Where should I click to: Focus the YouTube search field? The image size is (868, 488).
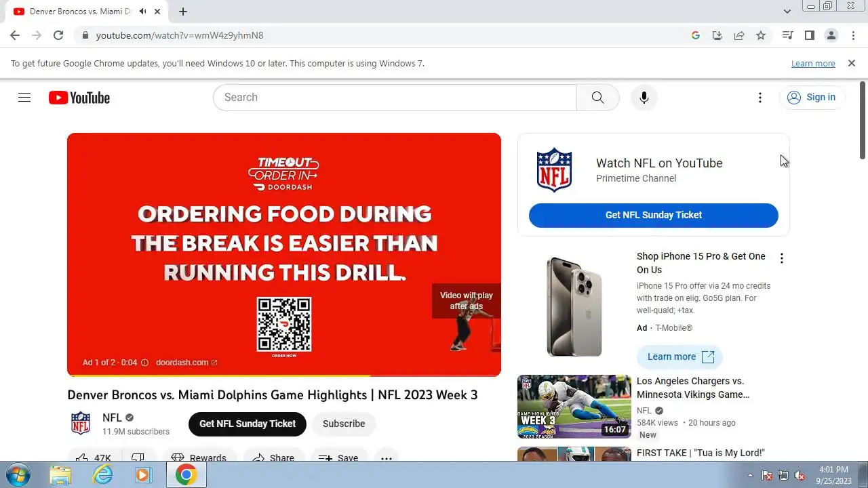[x=395, y=98]
